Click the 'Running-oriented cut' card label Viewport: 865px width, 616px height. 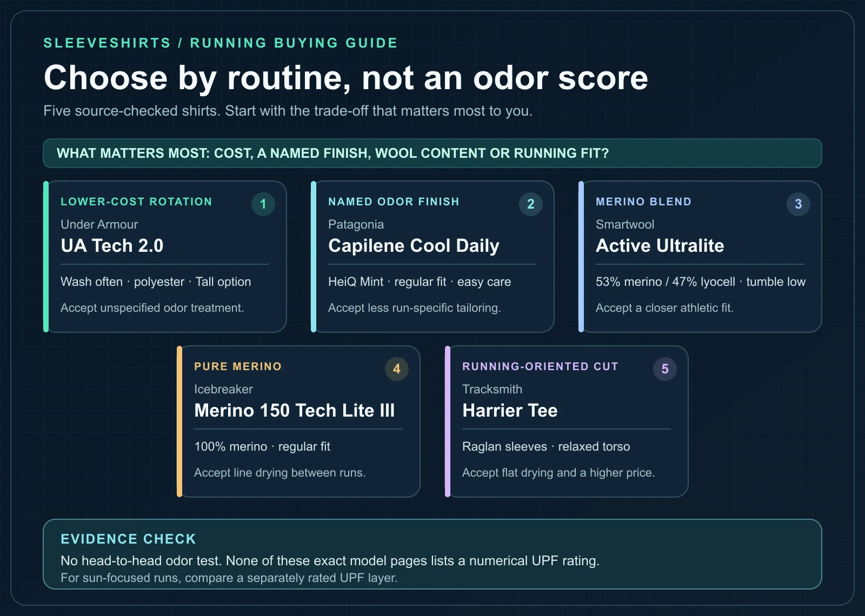coord(540,366)
